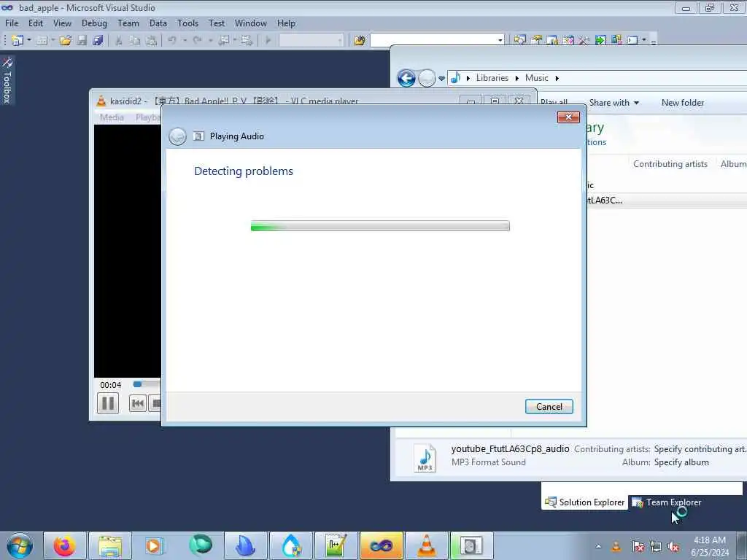The height and width of the screenshot is (560, 747).
Task: Open the Window menu in Visual Studio
Action: click(x=251, y=23)
